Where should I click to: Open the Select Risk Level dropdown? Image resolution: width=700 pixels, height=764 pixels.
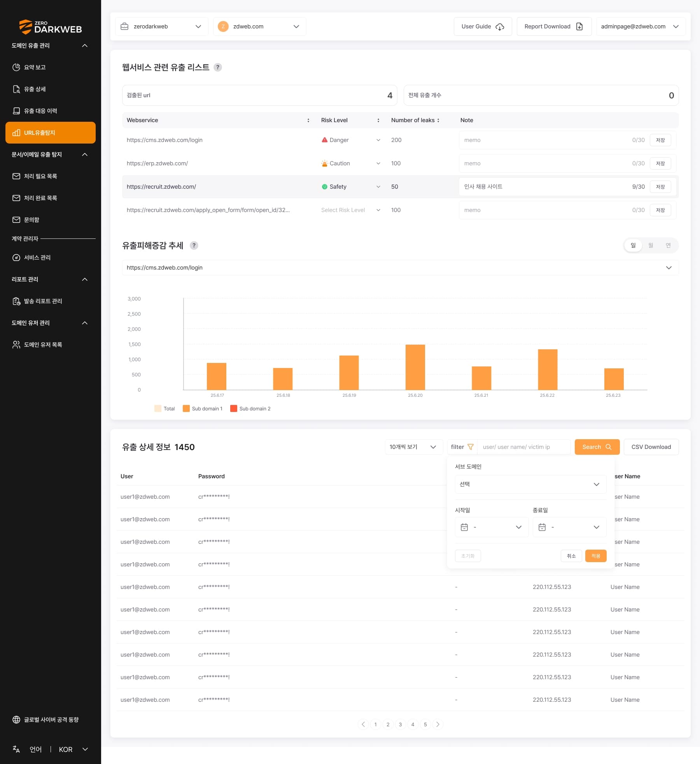click(x=351, y=210)
